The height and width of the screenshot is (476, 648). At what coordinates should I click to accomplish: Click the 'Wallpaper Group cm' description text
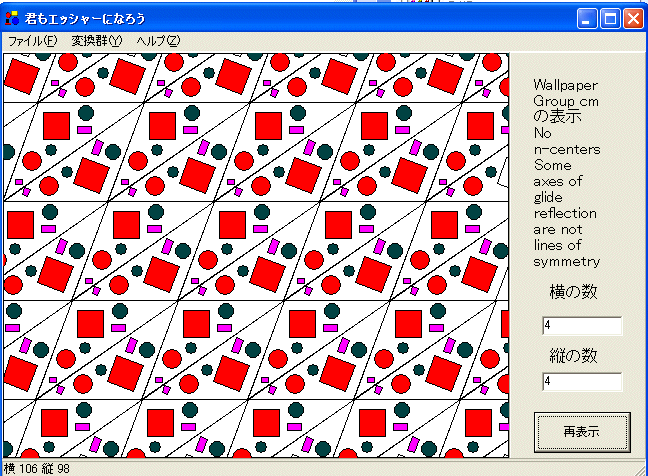566,93
